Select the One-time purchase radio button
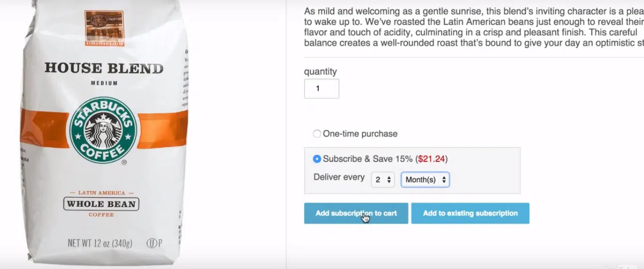This screenshot has height=269, width=644. (x=317, y=134)
